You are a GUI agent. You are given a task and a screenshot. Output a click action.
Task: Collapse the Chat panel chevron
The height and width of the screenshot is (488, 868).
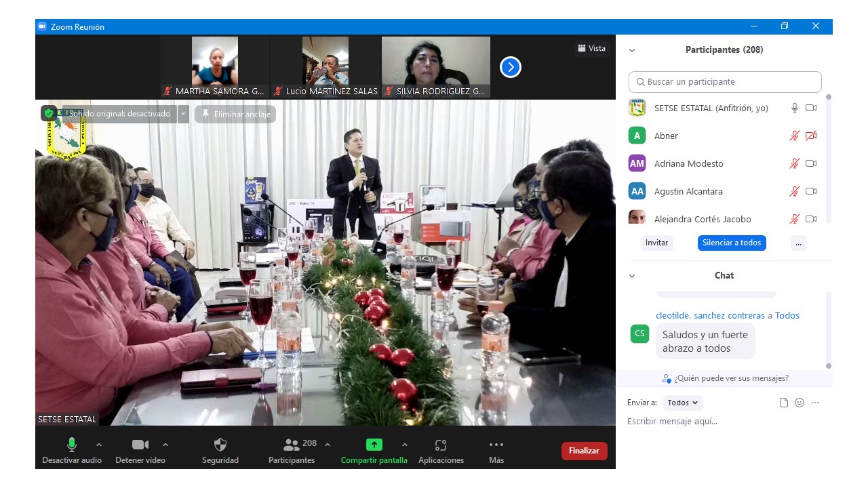pos(632,276)
